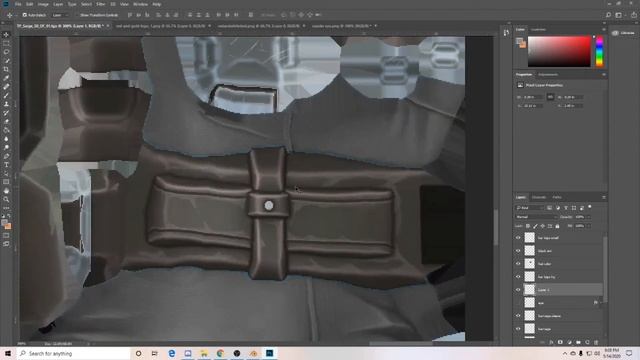Screen dimensions: 640x360
Task: Click the link width and height icon in Properties
Action: [x=550, y=97]
